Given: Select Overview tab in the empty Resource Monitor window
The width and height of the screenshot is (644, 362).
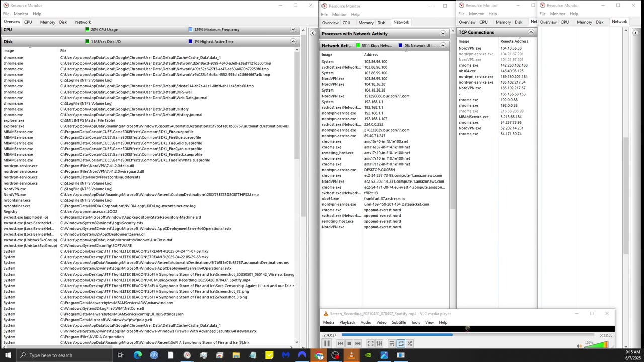Looking at the screenshot, I should [x=548, y=22].
